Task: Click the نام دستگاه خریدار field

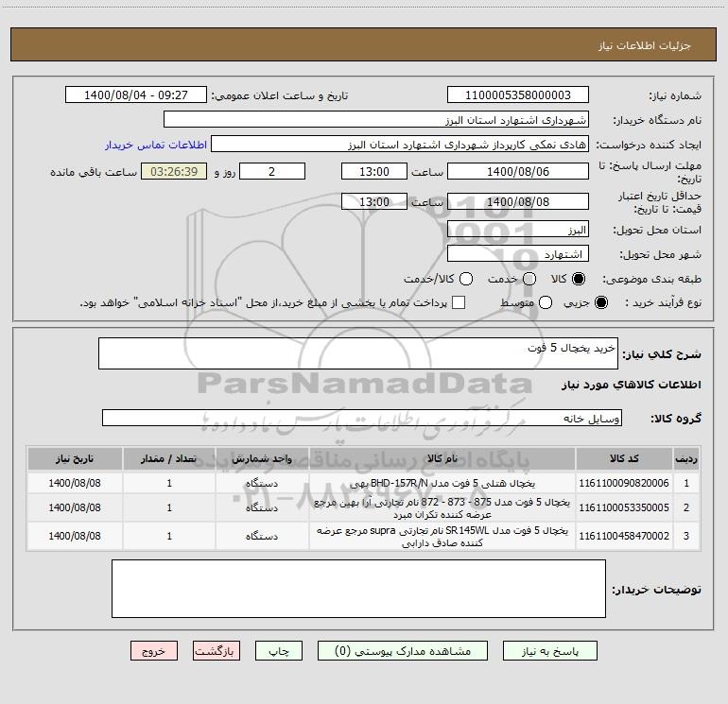Action: tap(376, 120)
